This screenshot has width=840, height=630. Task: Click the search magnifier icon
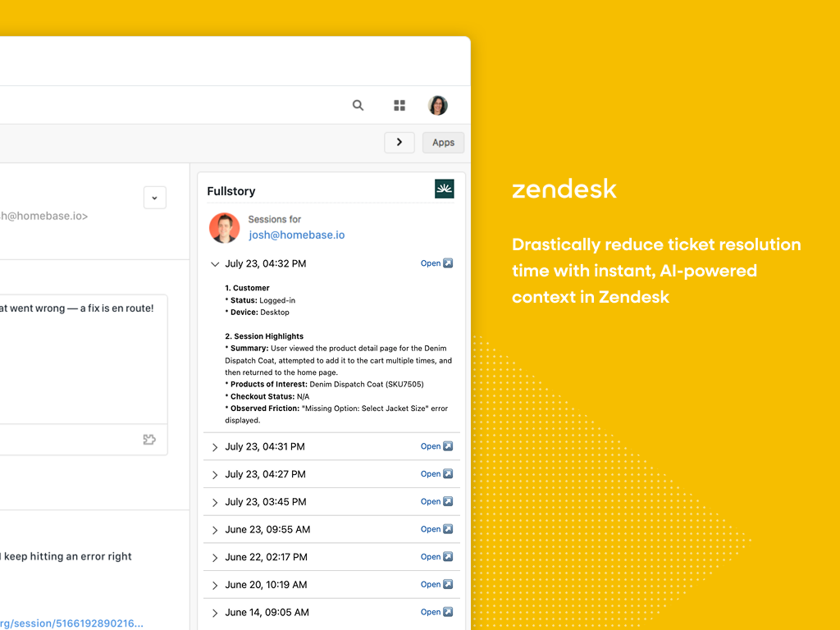(358, 106)
